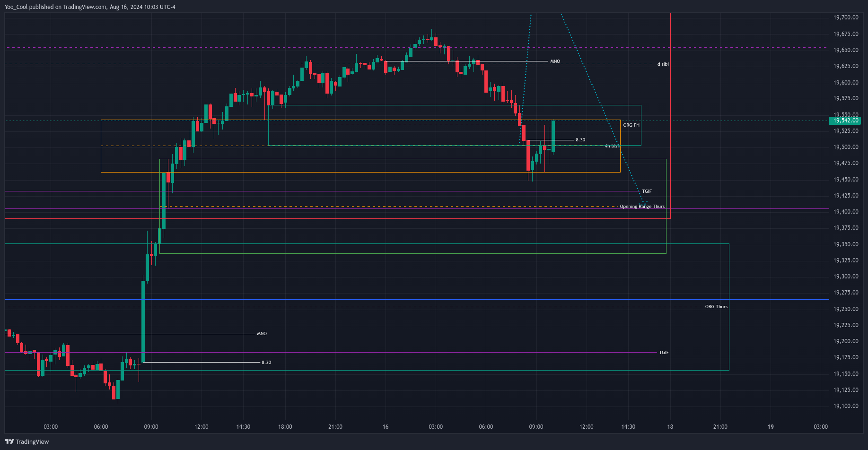Viewport: 868px width, 450px height.
Task: Click the 19,250.00 price axis label
Action: coord(846,309)
